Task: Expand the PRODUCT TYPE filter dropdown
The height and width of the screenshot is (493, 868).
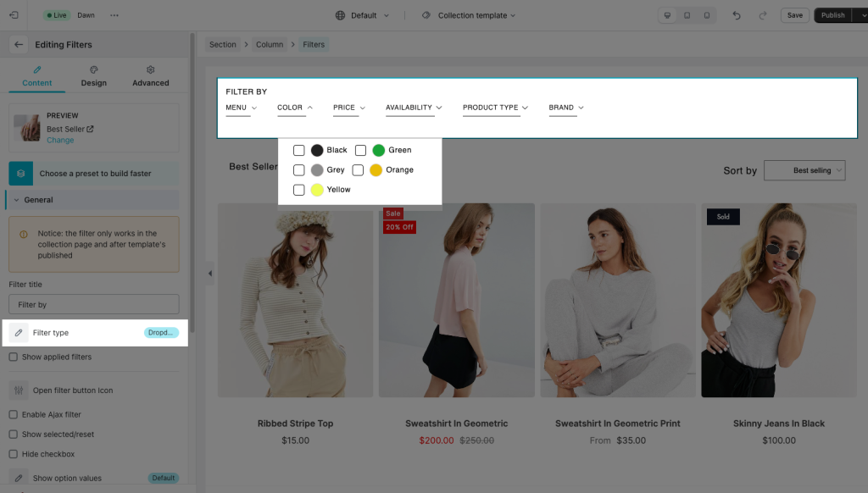Action: (x=495, y=108)
